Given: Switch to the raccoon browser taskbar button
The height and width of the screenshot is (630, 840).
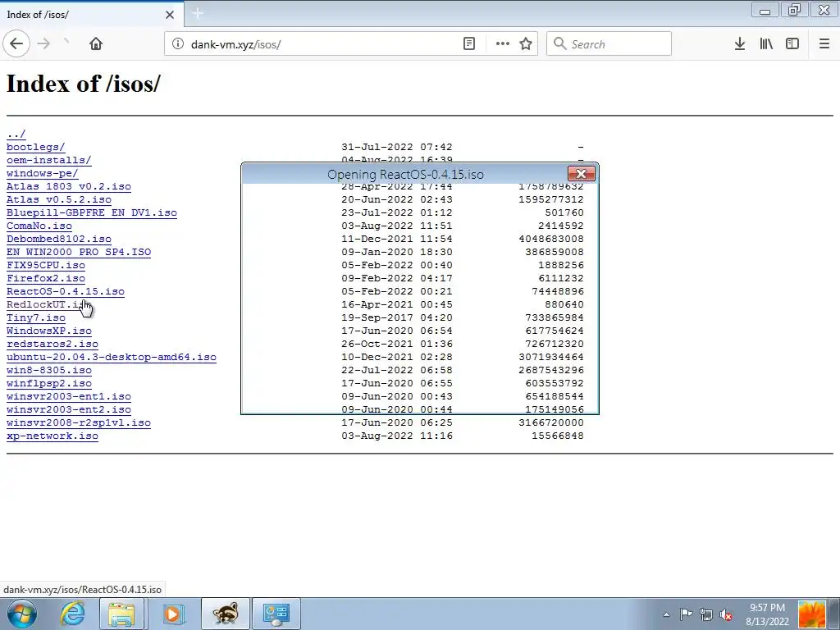Looking at the screenshot, I should 226,614.
